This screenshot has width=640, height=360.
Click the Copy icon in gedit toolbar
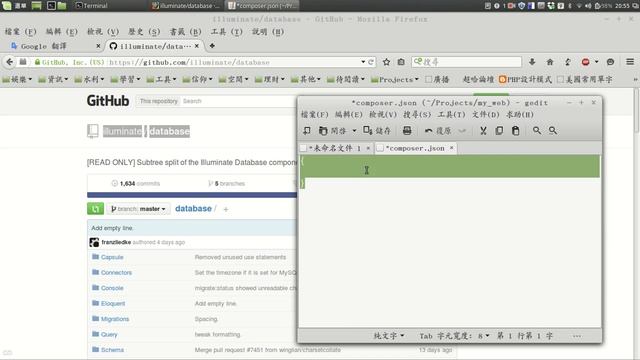499,131
